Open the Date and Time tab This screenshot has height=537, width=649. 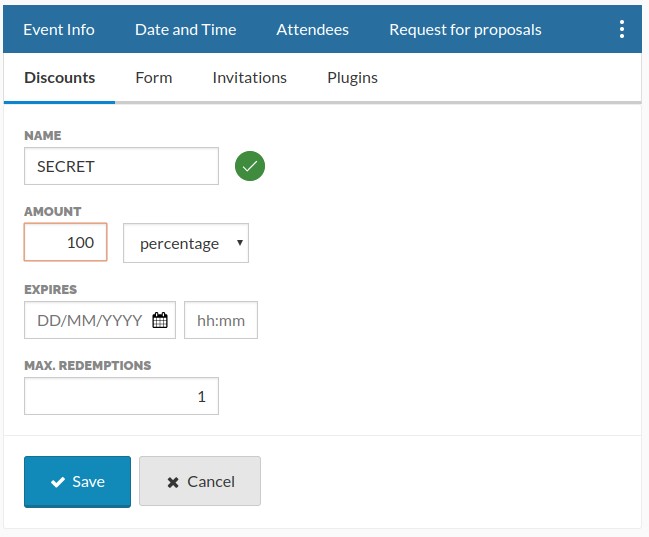click(x=185, y=29)
